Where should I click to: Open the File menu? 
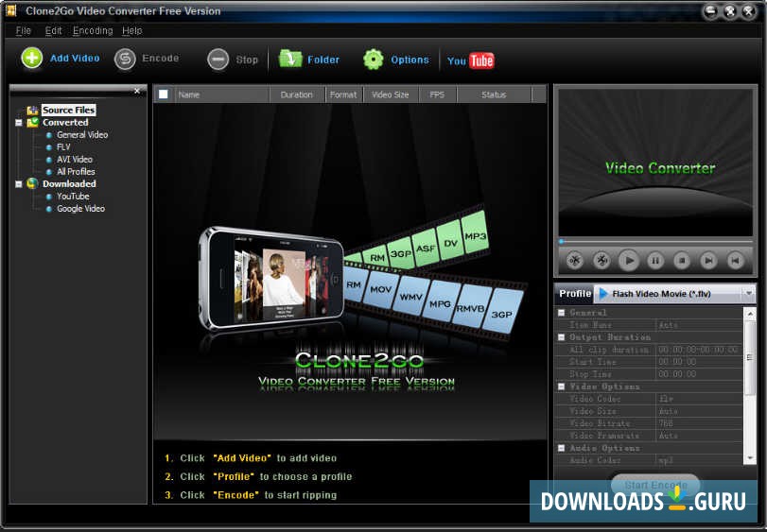coord(23,31)
